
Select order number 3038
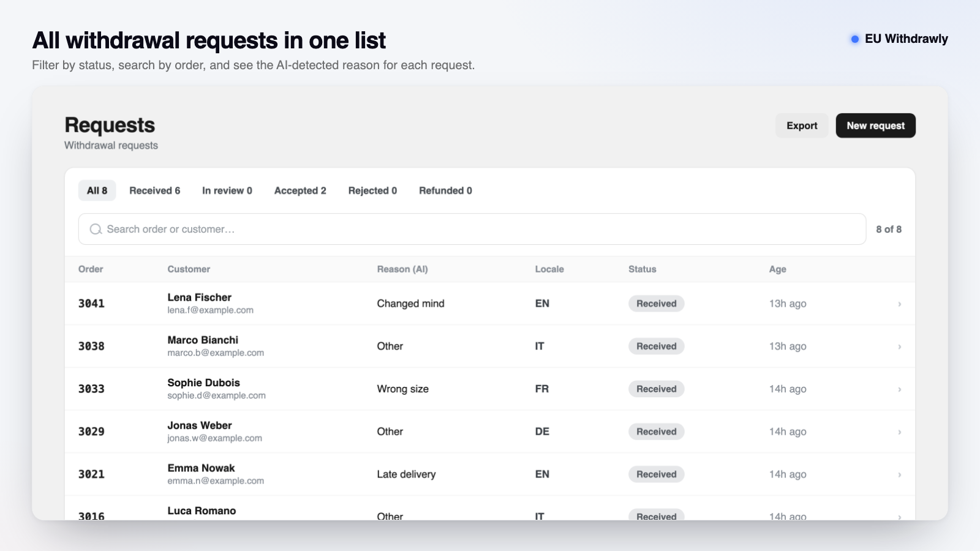91,347
